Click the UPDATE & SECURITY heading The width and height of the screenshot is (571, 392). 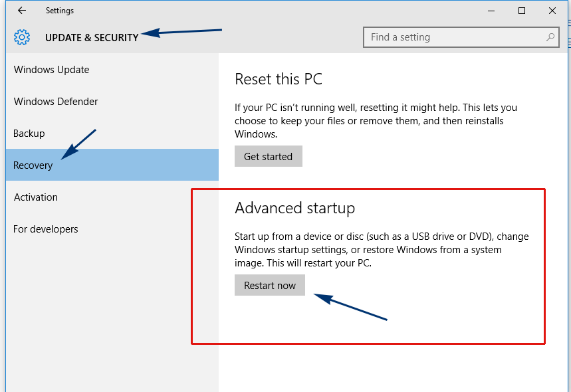[92, 37]
